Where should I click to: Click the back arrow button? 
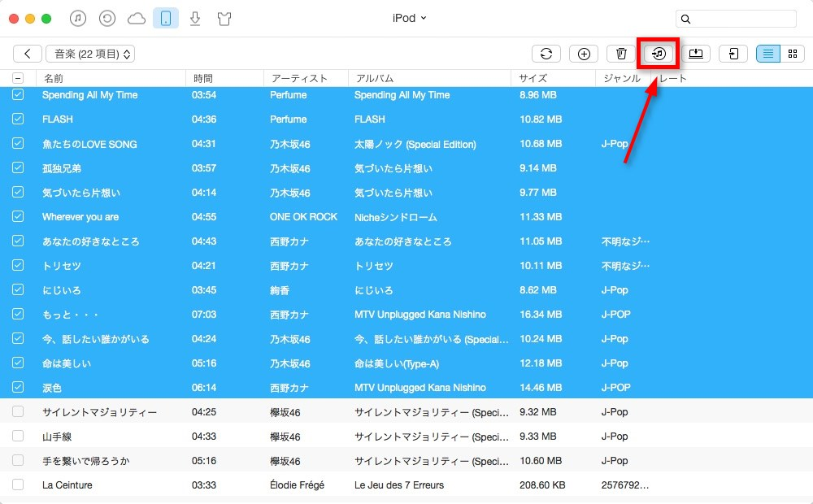(x=28, y=54)
